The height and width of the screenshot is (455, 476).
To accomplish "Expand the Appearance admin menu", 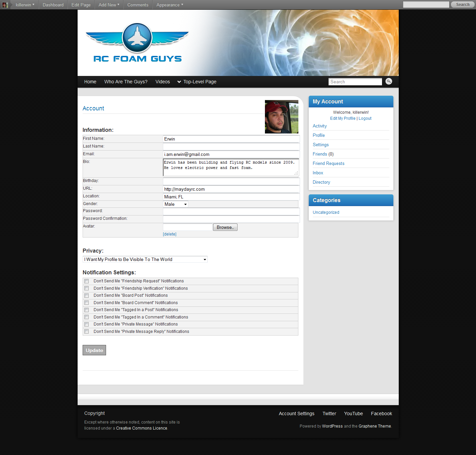I will pyautogui.click(x=170, y=5).
